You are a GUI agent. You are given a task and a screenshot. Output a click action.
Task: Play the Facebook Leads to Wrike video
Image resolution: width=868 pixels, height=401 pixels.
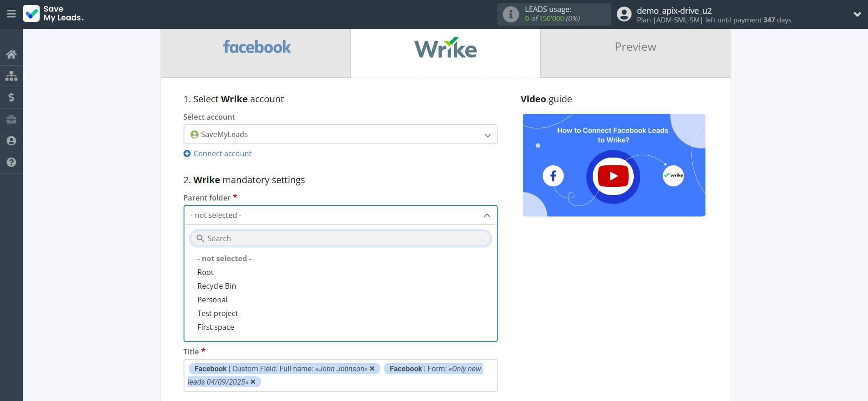pos(613,176)
